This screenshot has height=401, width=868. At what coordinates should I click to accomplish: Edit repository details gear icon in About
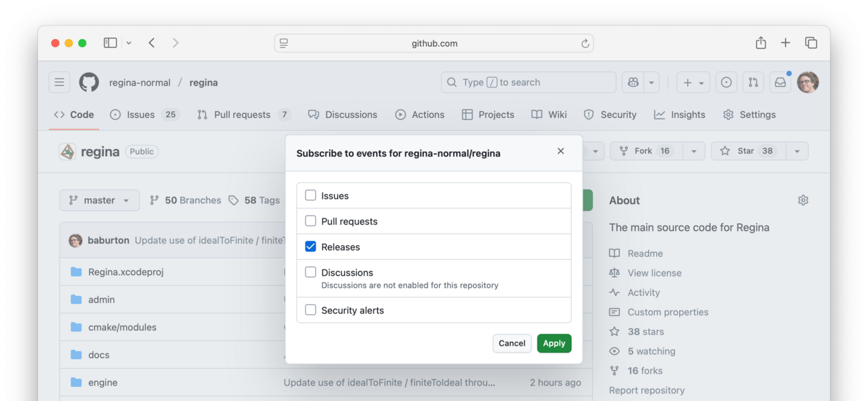pyautogui.click(x=803, y=200)
